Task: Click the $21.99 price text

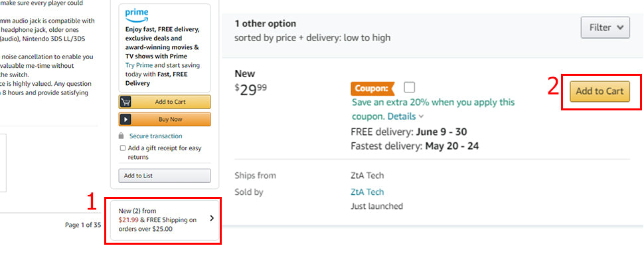Action: tap(129, 220)
